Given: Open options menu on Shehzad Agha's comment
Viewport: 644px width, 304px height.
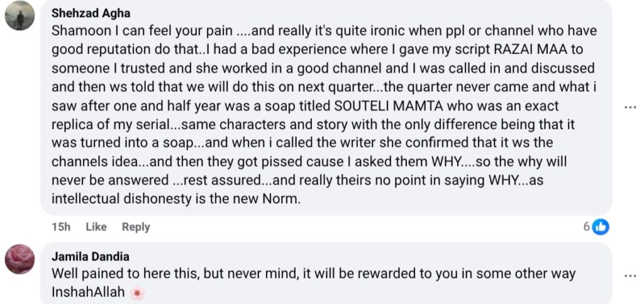Looking at the screenshot, I should click(x=630, y=107).
